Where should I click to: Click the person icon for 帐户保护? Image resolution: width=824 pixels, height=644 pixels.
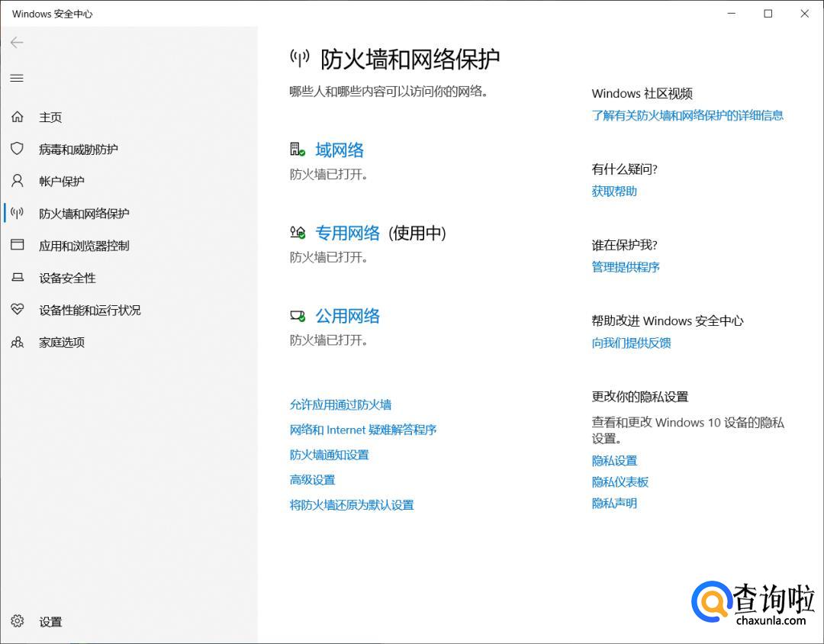(18, 181)
